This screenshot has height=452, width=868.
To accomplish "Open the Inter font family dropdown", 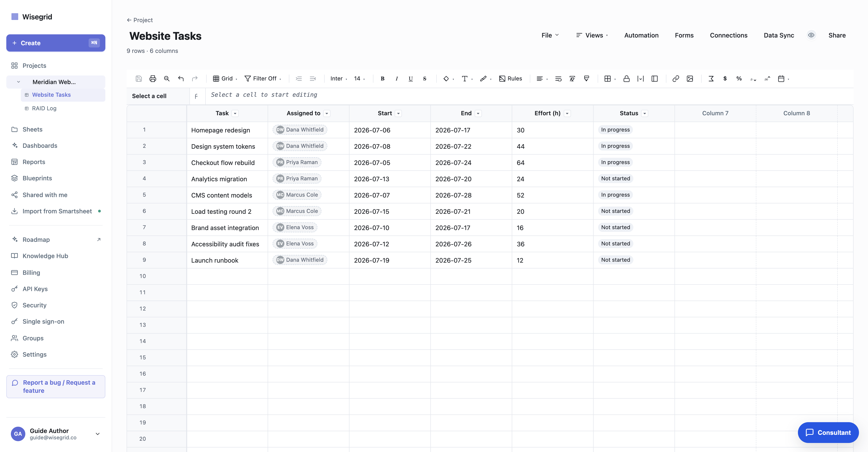I will [x=339, y=78].
